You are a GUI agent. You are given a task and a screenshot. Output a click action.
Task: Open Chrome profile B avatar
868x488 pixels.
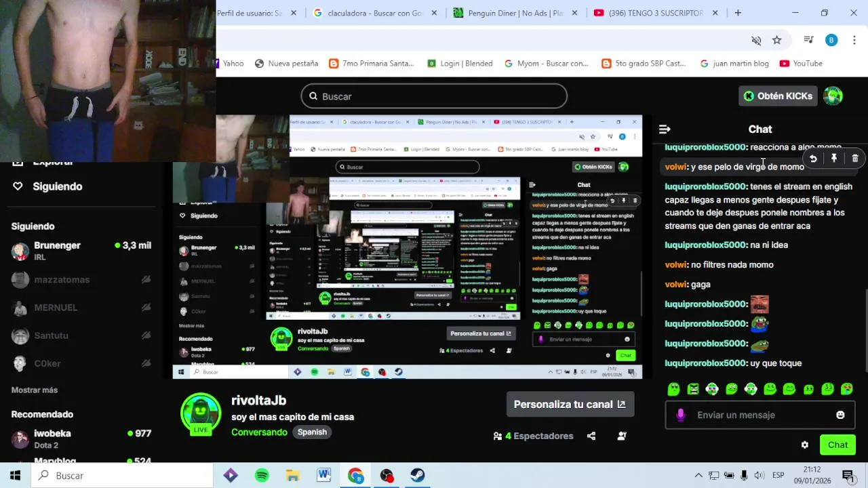[831, 40]
